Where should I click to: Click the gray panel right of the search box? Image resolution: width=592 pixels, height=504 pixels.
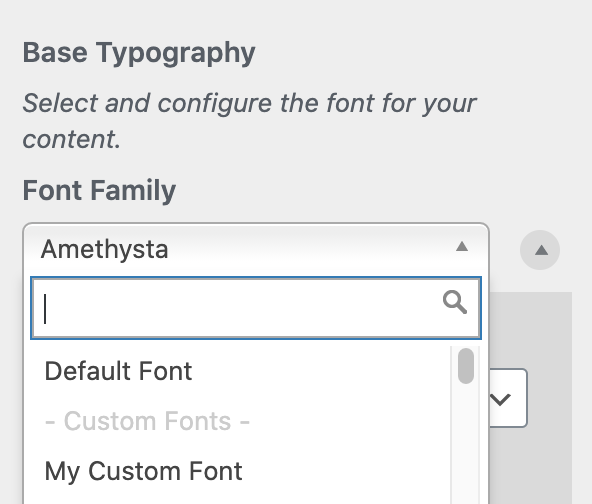(x=530, y=328)
